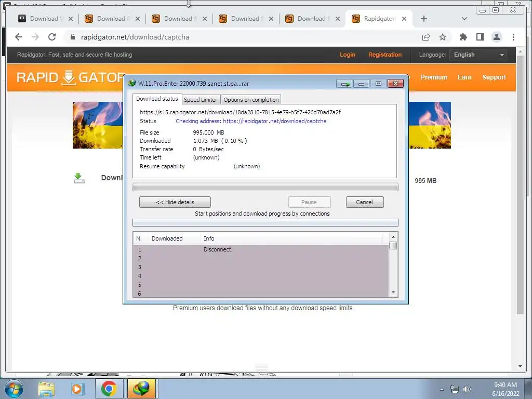Click the connections progress bar
Screen dimensions: 532x399
265,222
